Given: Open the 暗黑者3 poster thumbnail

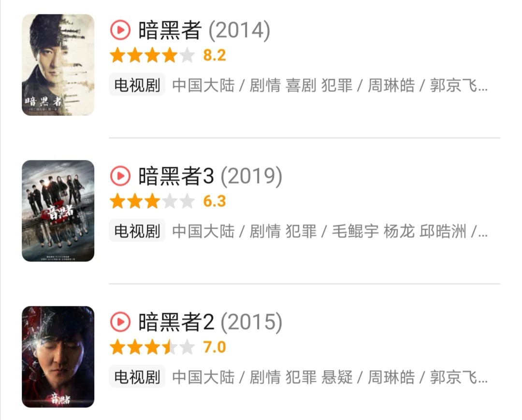Looking at the screenshot, I should [x=58, y=211].
